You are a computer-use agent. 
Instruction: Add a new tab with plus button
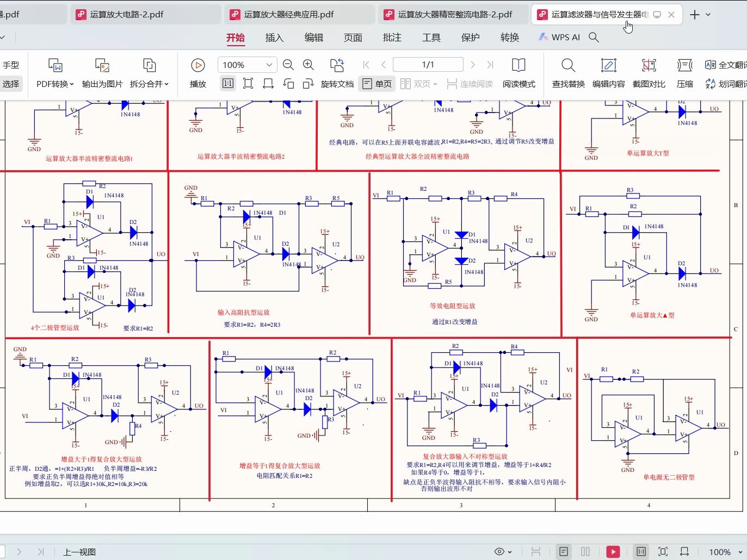coord(695,15)
